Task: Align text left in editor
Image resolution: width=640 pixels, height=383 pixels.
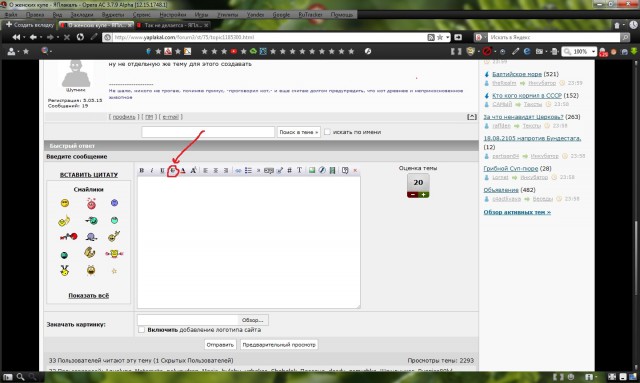Action: (205, 170)
